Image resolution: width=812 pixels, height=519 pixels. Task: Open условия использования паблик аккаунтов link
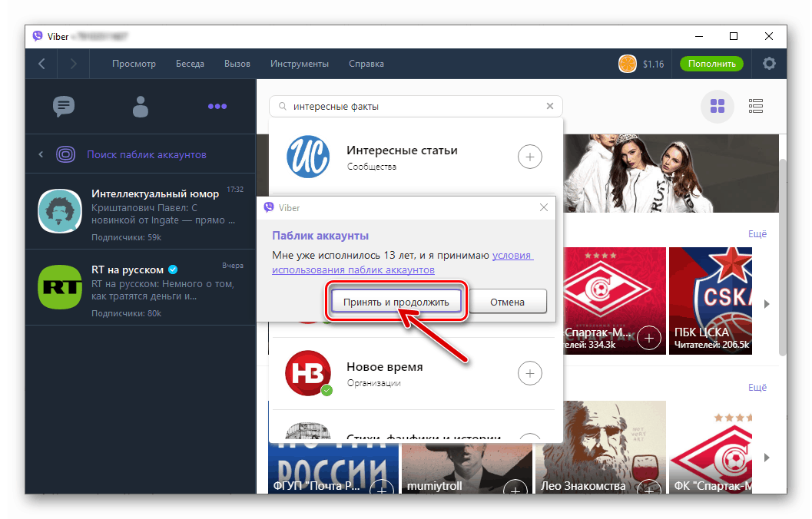355,270
